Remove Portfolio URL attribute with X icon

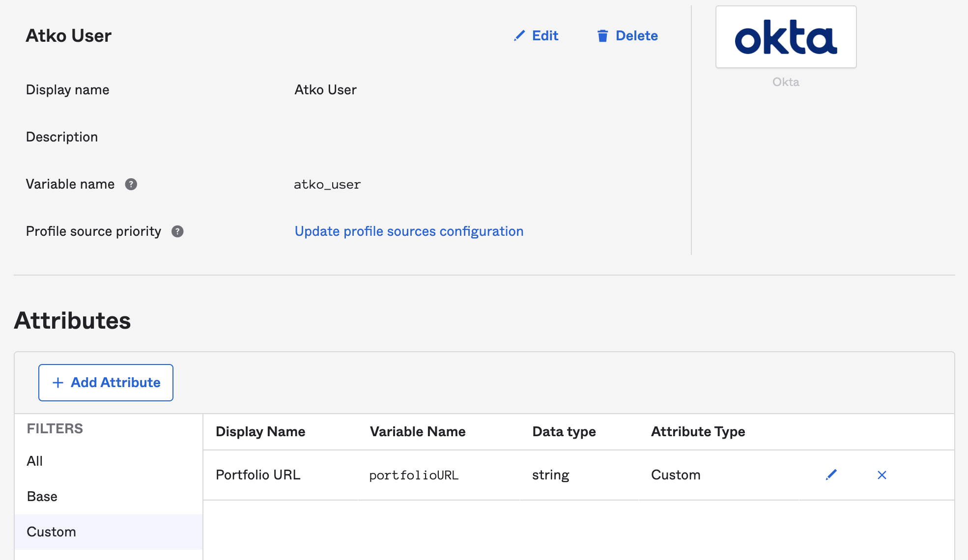point(882,475)
